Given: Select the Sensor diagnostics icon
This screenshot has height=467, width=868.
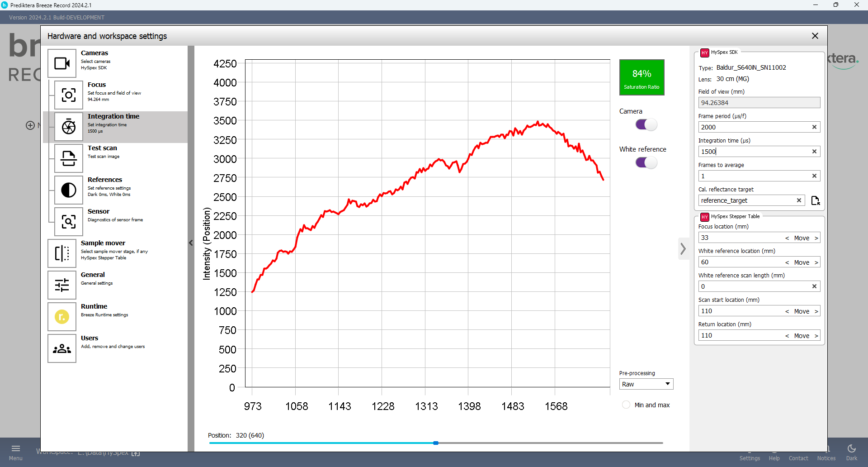Looking at the screenshot, I should 69,222.
